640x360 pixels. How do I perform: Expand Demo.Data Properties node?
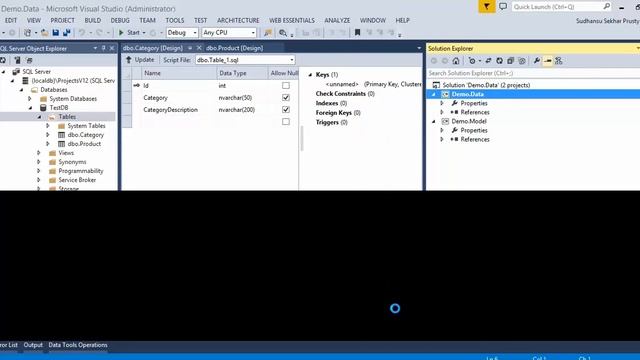pyautogui.click(x=442, y=103)
